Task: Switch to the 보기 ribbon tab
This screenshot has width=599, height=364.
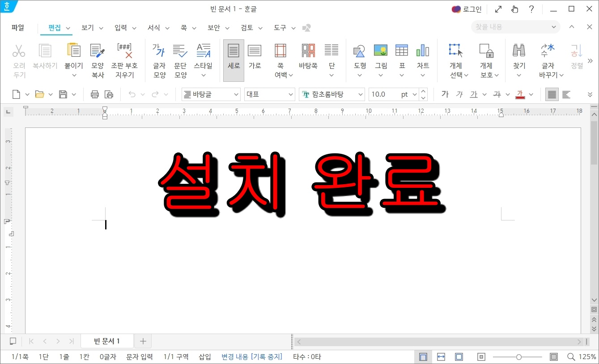Action: [x=88, y=27]
